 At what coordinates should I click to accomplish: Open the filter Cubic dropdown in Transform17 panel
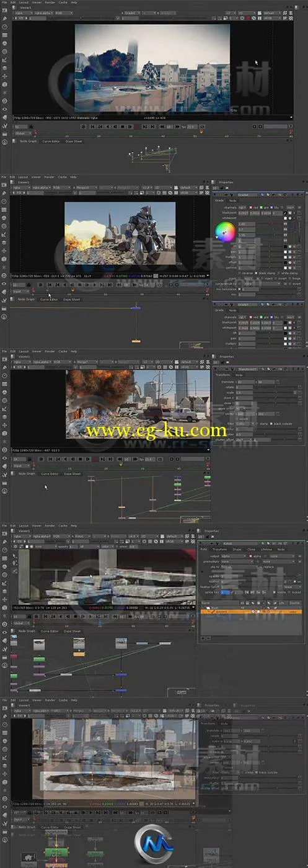pos(245,423)
